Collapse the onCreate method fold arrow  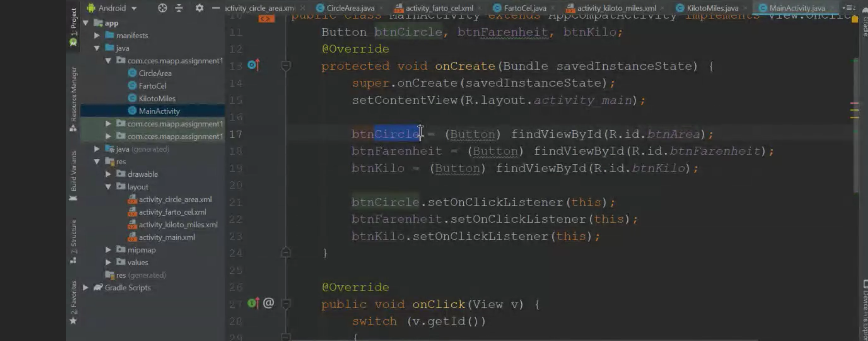285,66
